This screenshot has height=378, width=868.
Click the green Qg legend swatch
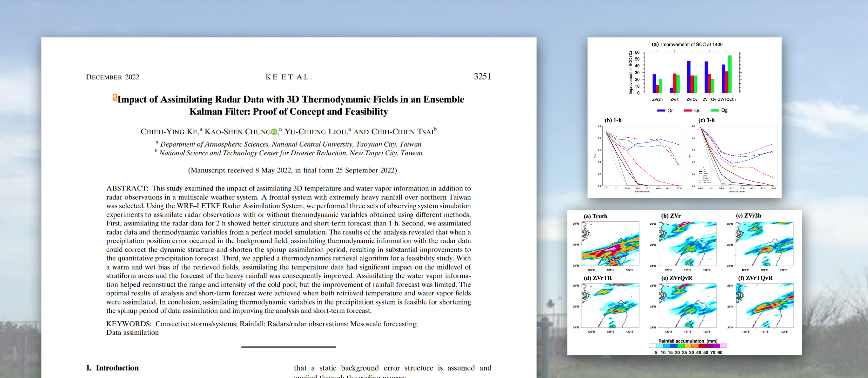pyautogui.click(x=715, y=110)
